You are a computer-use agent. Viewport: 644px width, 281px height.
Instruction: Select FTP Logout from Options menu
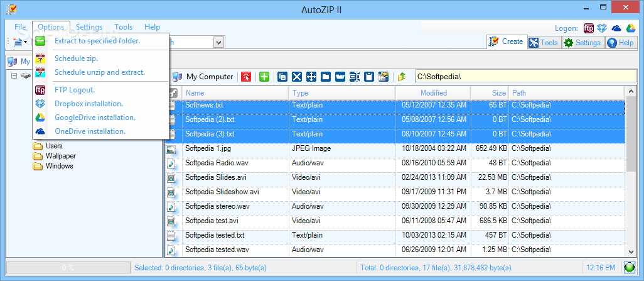(x=75, y=90)
